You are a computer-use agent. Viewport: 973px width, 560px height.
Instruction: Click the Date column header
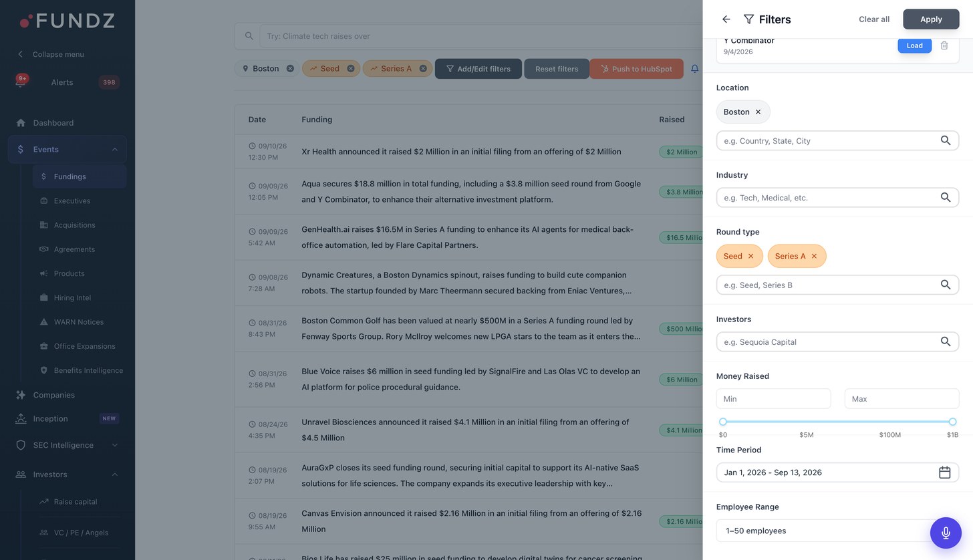pyautogui.click(x=257, y=120)
